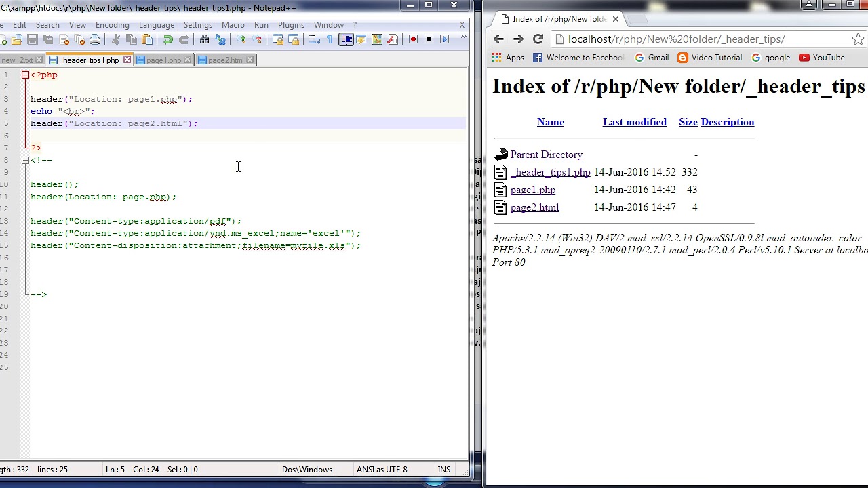Toggle the indent guide button
868x488 pixels.
pos(346,39)
